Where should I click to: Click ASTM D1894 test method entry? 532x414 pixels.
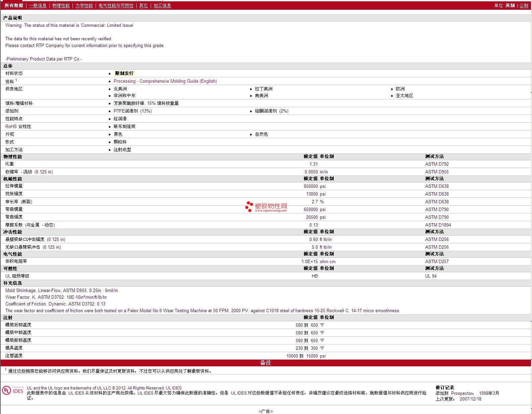(x=438, y=225)
